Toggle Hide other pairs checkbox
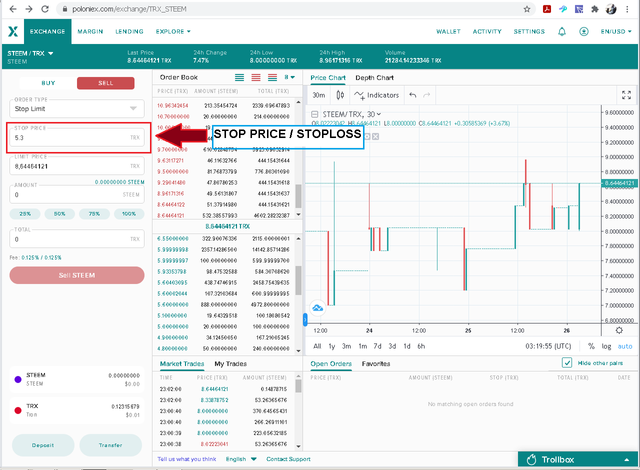This screenshot has height=470, width=640. (567, 363)
